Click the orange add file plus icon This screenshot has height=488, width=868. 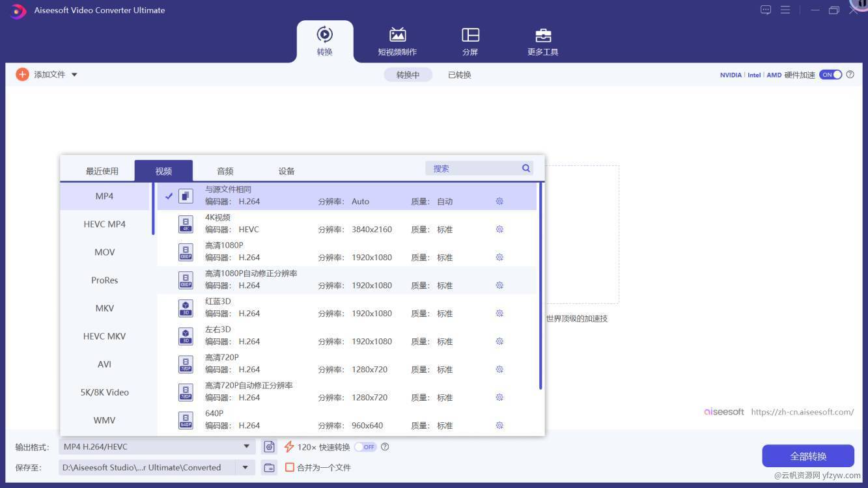pyautogui.click(x=22, y=74)
